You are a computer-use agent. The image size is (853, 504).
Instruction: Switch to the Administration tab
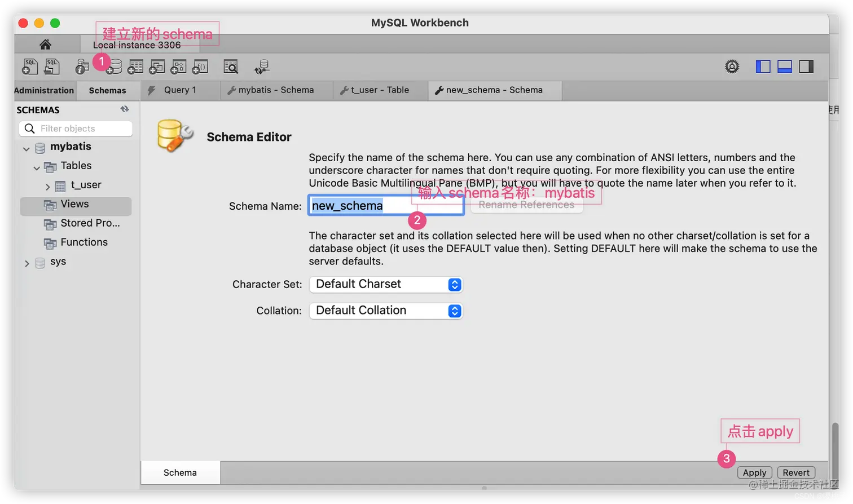pyautogui.click(x=44, y=90)
